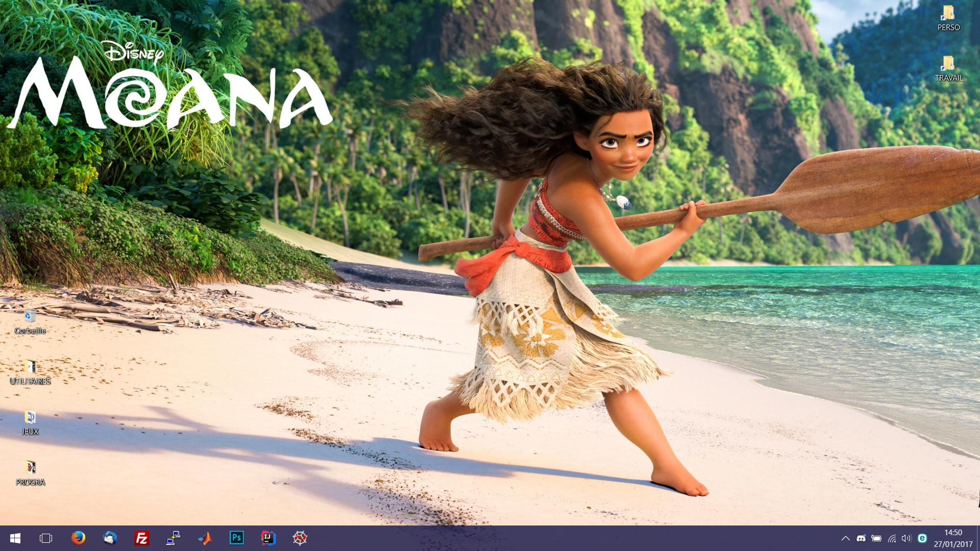Select the PERSO desktop folder shortcut

(948, 18)
